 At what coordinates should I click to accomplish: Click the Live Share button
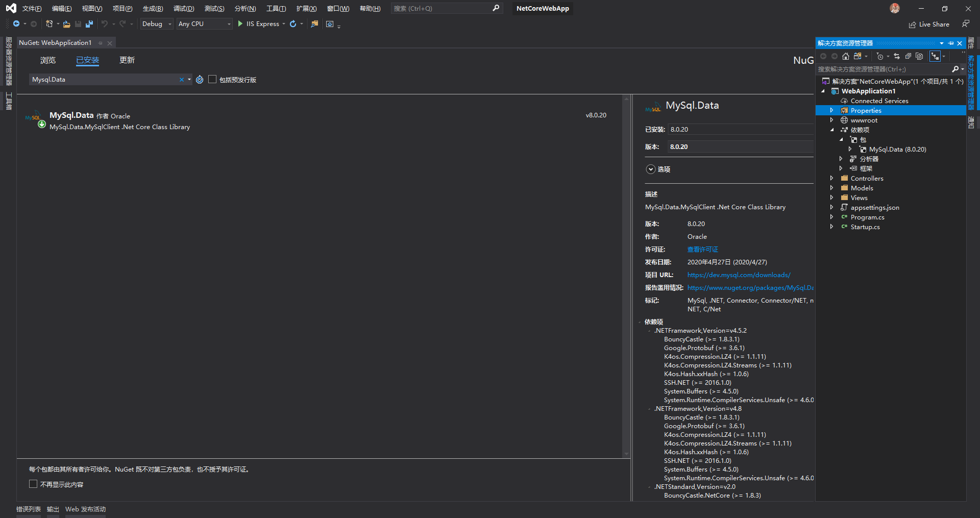929,24
